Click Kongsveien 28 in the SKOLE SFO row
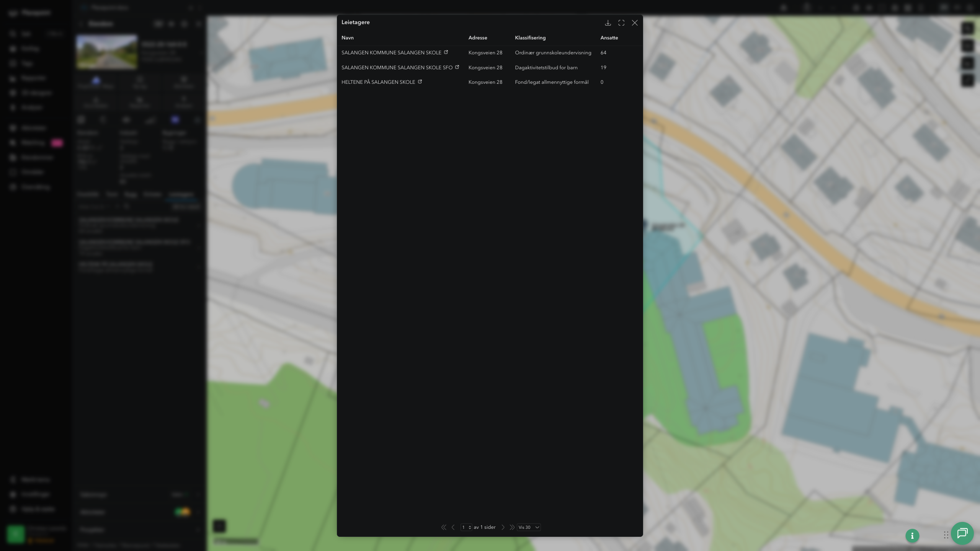Viewport: 980px width, 551px height. coord(485,68)
